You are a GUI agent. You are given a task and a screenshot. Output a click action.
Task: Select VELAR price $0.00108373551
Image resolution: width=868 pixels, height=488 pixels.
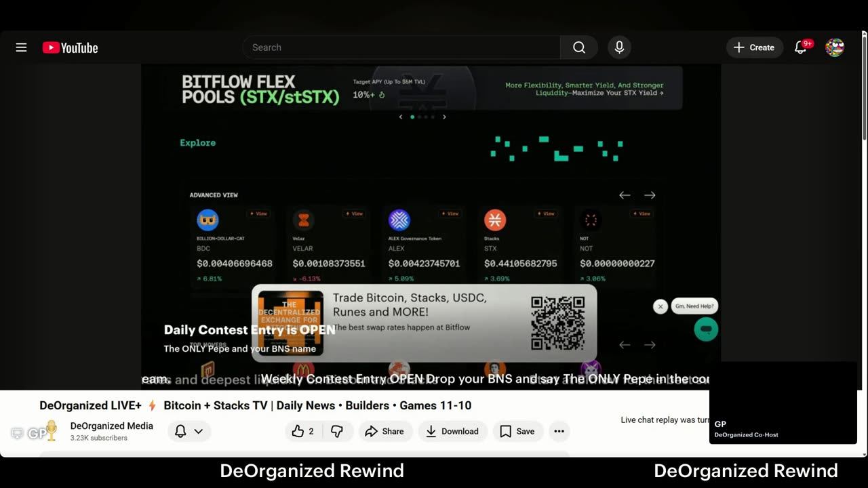click(x=329, y=264)
